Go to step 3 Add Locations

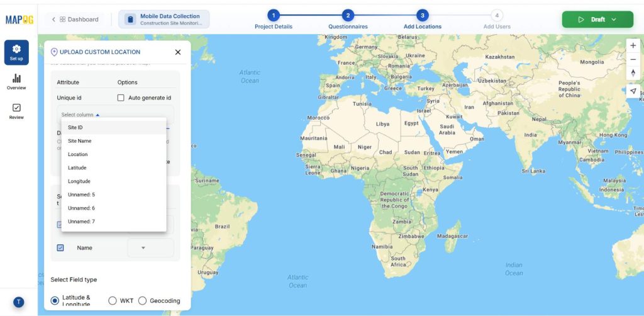[x=422, y=16]
